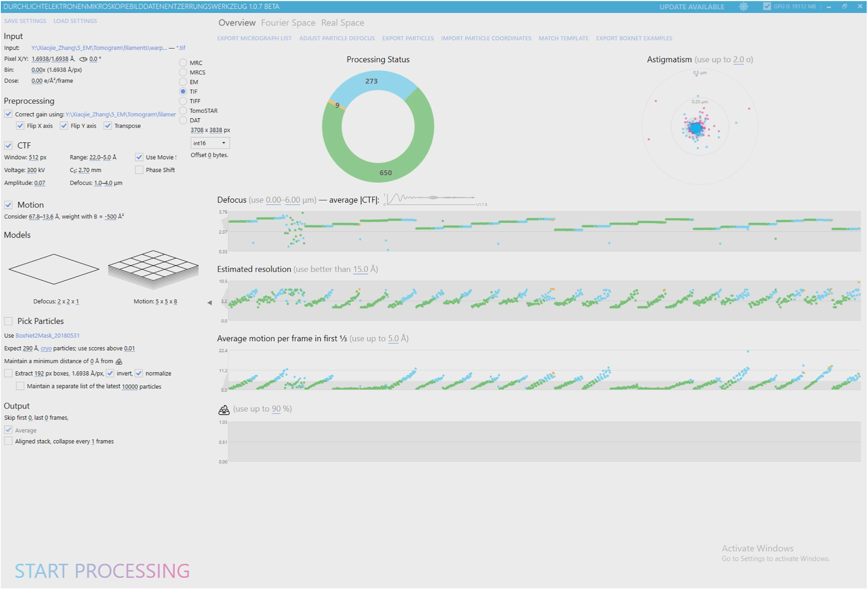
Task: Click START PROCESSING
Action: click(102, 571)
